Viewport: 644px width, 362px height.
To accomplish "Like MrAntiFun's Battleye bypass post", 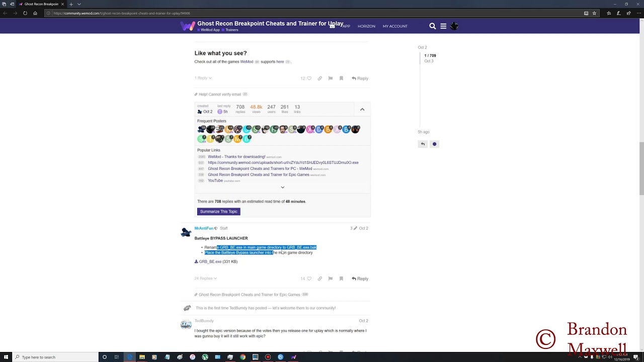I will 309,279.
